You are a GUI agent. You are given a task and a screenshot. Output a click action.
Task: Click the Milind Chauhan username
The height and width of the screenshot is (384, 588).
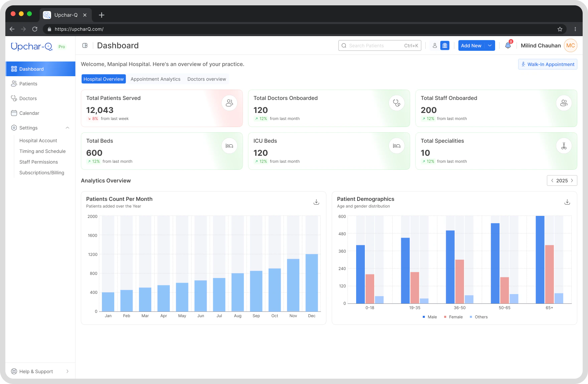click(x=541, y=45)
